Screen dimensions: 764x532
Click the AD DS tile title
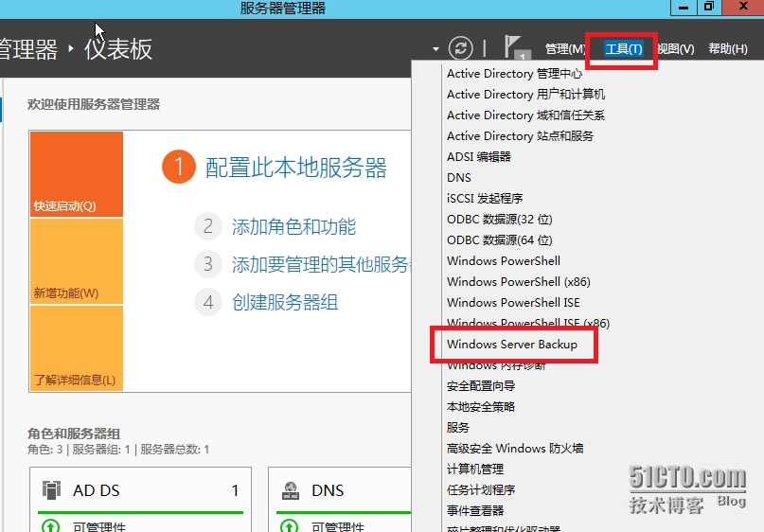tap(96, 490)
